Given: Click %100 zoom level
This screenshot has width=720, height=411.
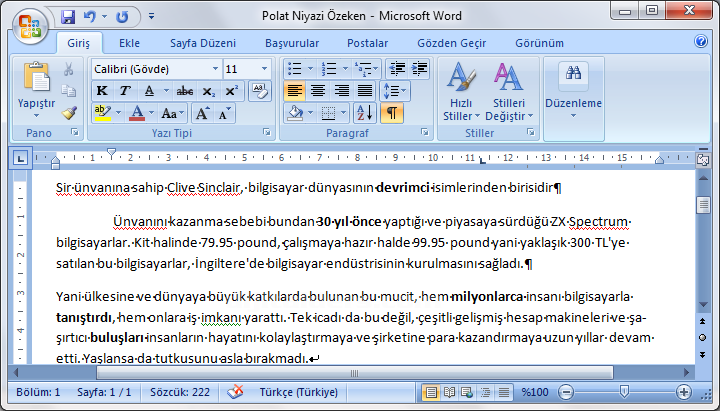Looking at the screenshot, I should click(x=535, y=392).
